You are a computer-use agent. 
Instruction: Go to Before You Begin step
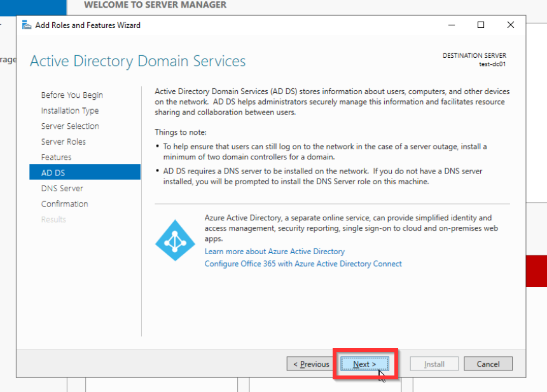72,95
